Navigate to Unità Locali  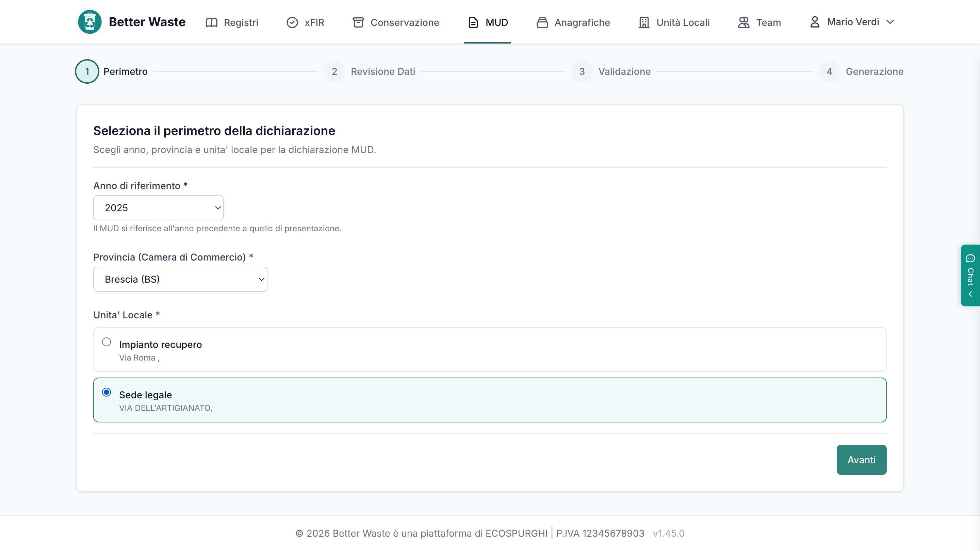click(x=674, y=22)
